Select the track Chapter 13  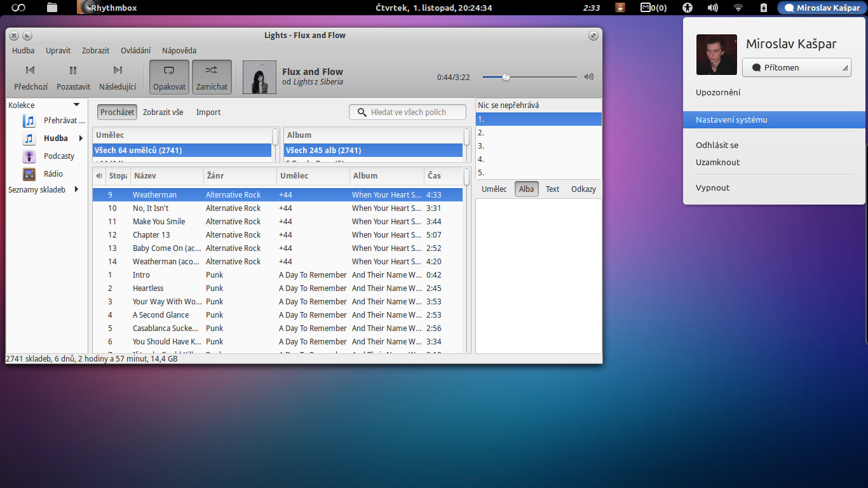click(278, 235)
